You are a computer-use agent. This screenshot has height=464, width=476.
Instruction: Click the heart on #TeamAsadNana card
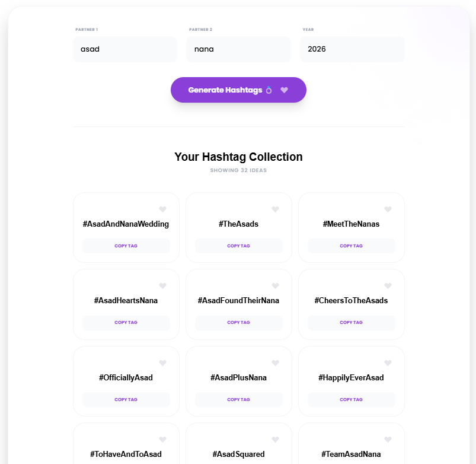click(x=388, y=440)
